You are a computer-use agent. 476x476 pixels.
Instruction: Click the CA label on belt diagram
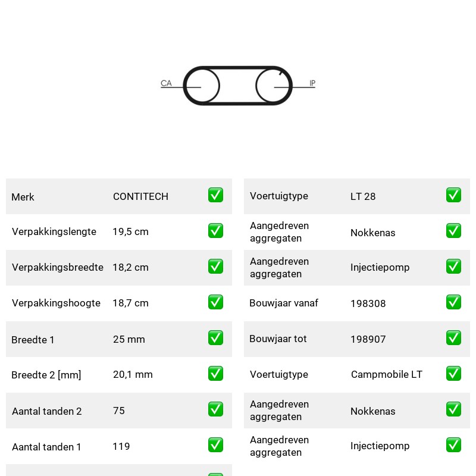click(x=166, y=83)
